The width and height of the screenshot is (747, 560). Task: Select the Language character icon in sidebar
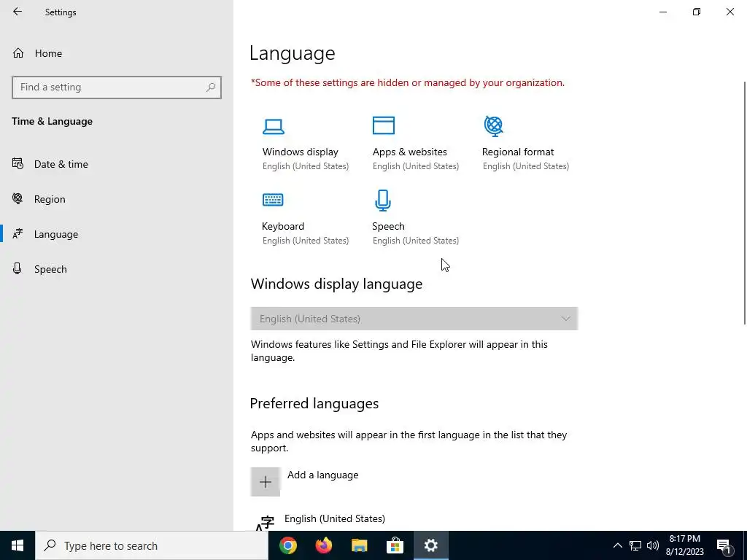[x=18, y=234]
